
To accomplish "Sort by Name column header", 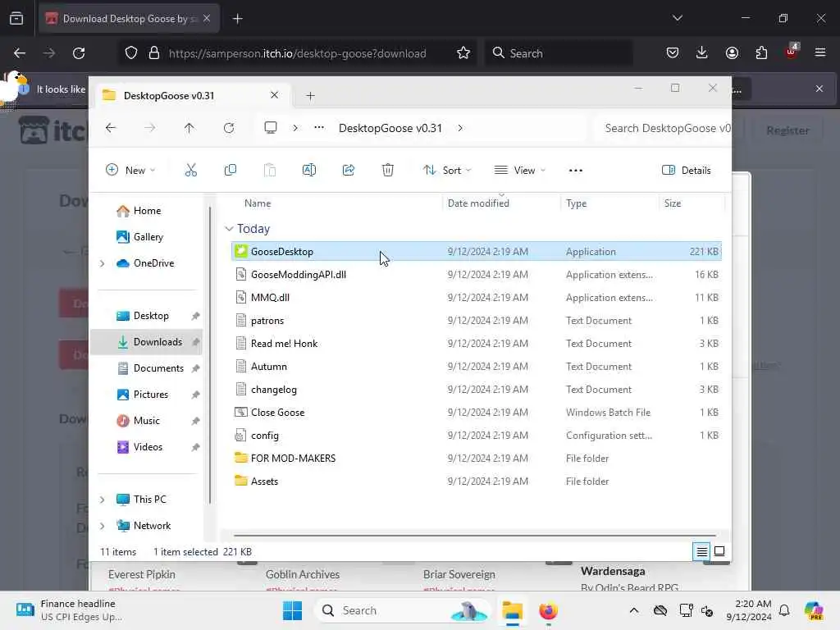I will tap(258, 203).
